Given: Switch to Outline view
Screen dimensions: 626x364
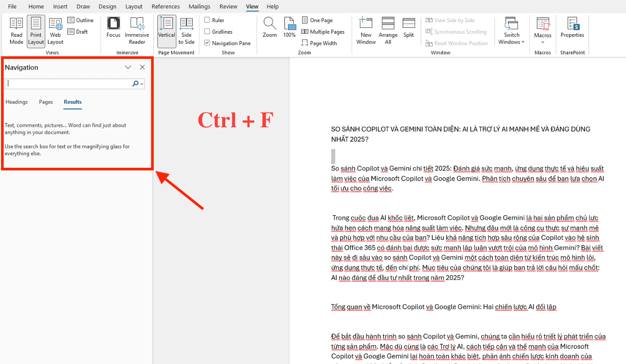Looking at the screenshot, I should (x=81, y=20).
